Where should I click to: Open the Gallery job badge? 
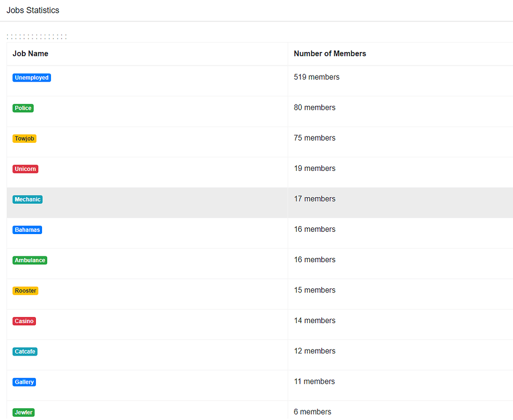(24, 381)
